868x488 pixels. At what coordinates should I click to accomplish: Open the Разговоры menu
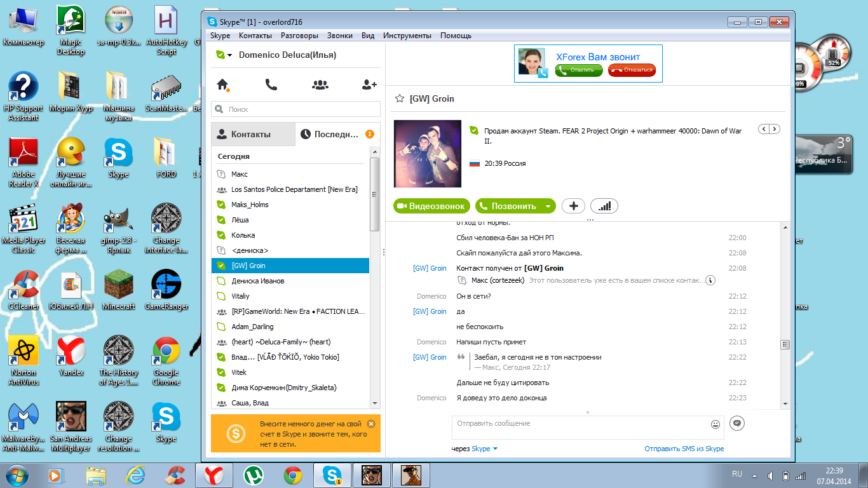pyautogui.click(x=299, y=36)
